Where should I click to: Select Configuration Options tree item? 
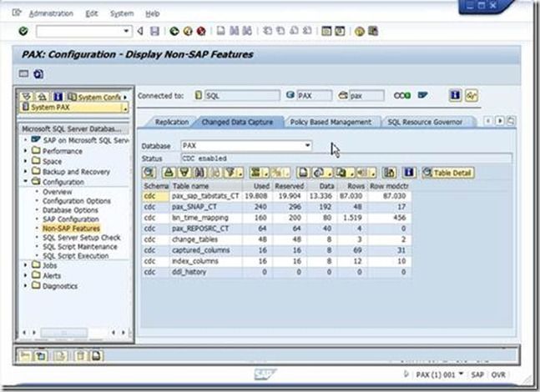point(77,201)
